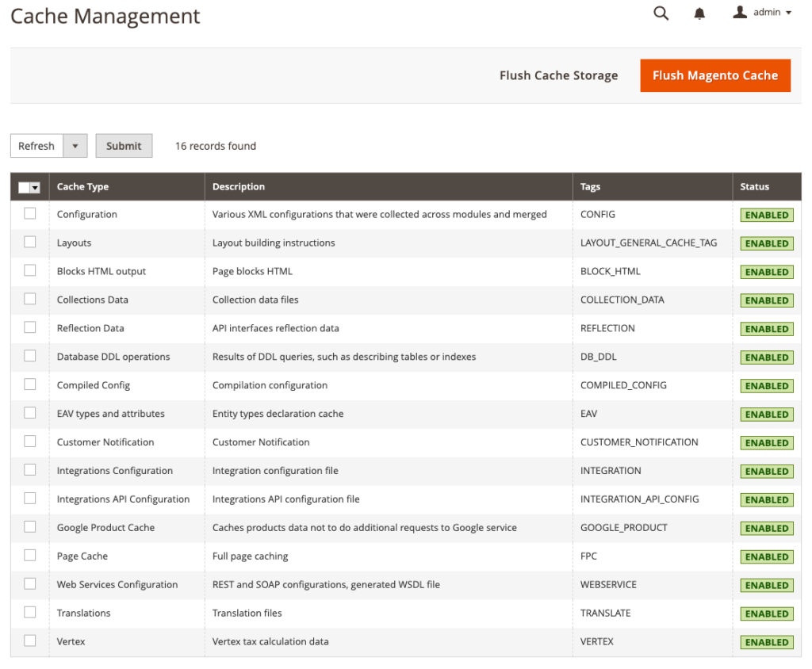
Task: Click the Flush Magento Cache button
Action: [x=714, y=75]
